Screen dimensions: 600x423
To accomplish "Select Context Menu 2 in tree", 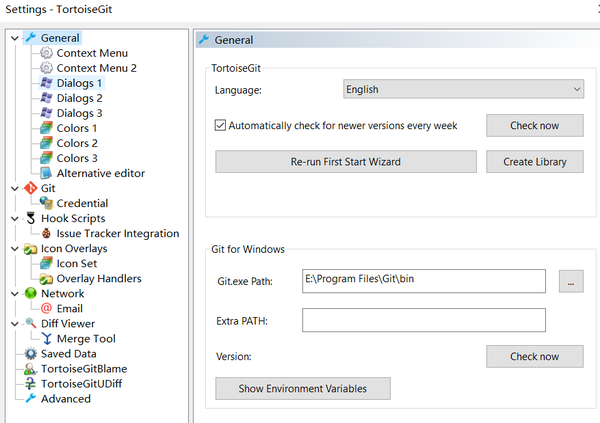I will (96, 68).
